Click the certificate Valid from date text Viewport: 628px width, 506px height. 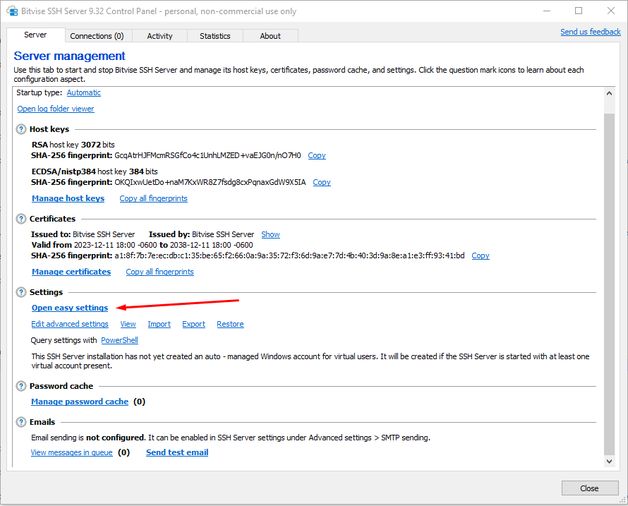(142, 245)
